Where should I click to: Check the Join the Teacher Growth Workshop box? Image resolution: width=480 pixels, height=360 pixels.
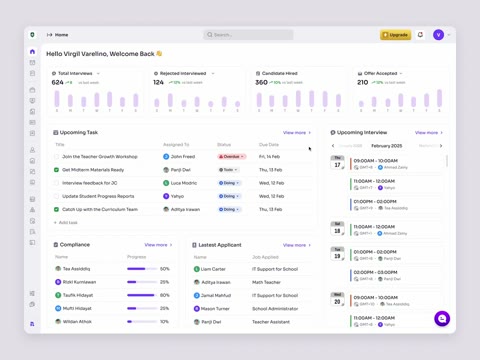pyautogui.click(x=56, y=156)
